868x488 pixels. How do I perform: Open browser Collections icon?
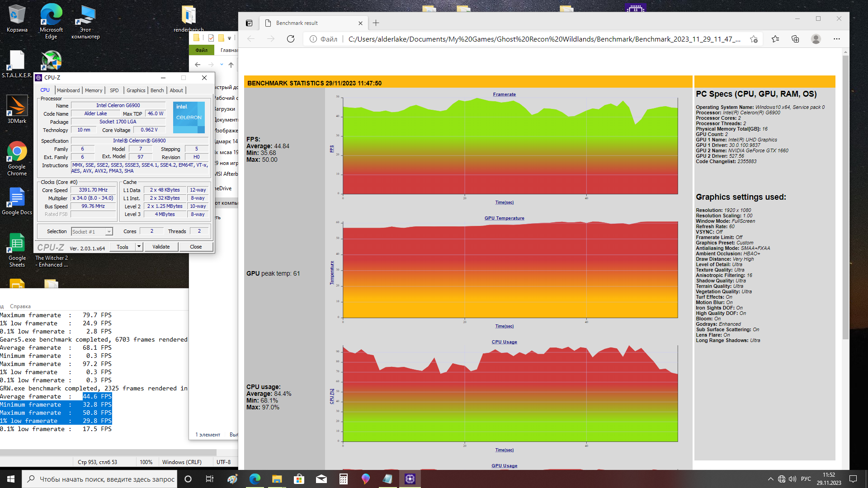(795, 39)
